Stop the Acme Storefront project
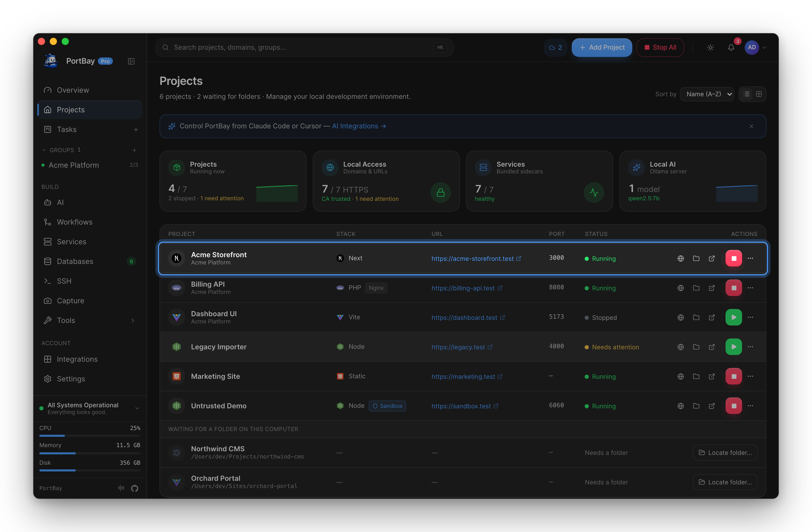This screenshot has height=532, width=812. click(x=734, y=258)
